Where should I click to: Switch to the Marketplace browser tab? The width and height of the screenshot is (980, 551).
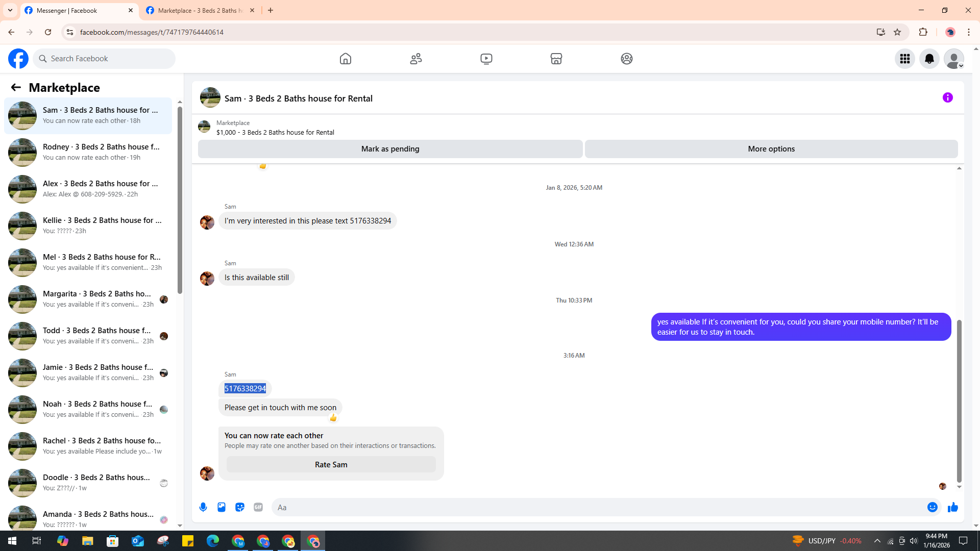[200, 10]
